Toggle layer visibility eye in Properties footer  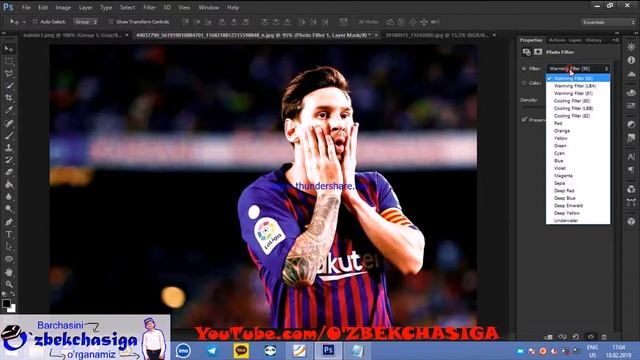point(590,337)
